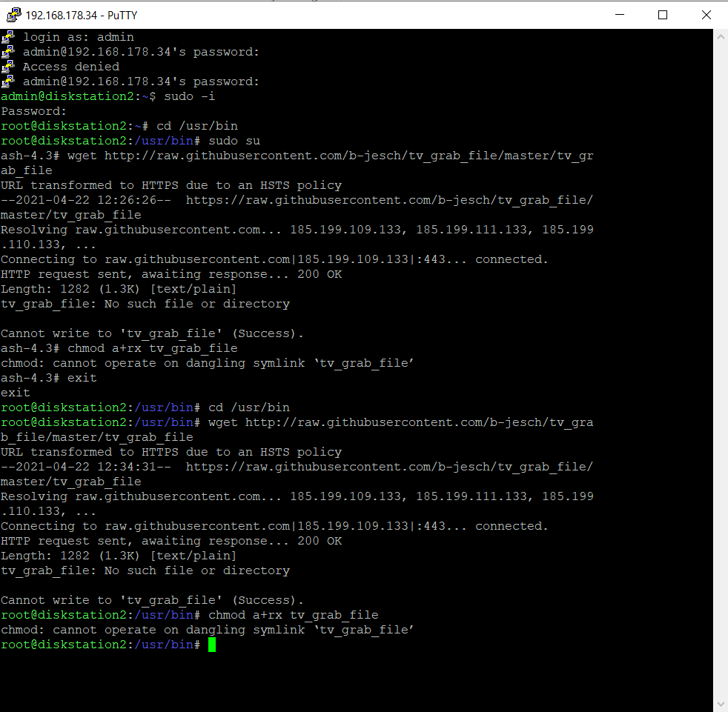The image size is (728, 712).
Task: Click the PuTTY icon beside 'login as: admin'
Action: tap(8, 37)
